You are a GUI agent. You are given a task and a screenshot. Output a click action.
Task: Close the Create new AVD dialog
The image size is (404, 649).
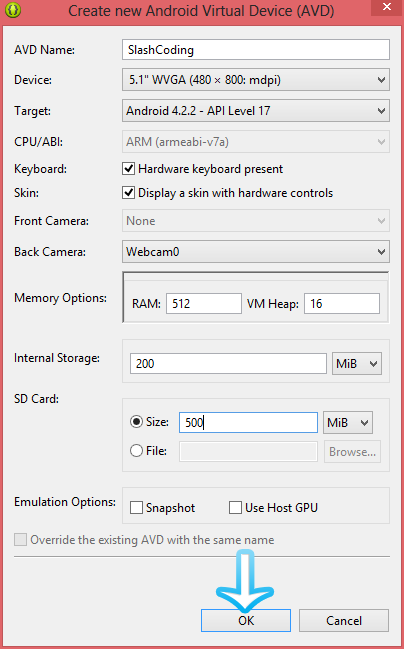pos(387,7)
